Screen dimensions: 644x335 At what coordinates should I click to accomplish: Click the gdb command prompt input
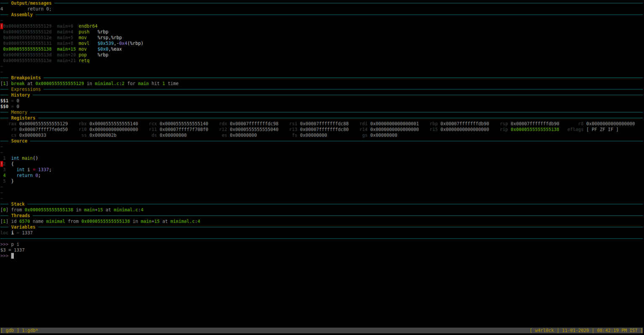point(13,255)
